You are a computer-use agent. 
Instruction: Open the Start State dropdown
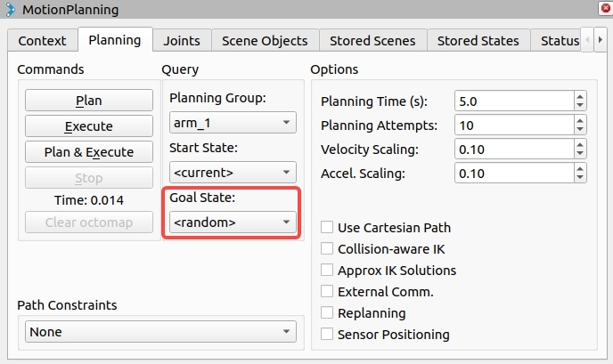pyautogui.click(x=233, y=173)
